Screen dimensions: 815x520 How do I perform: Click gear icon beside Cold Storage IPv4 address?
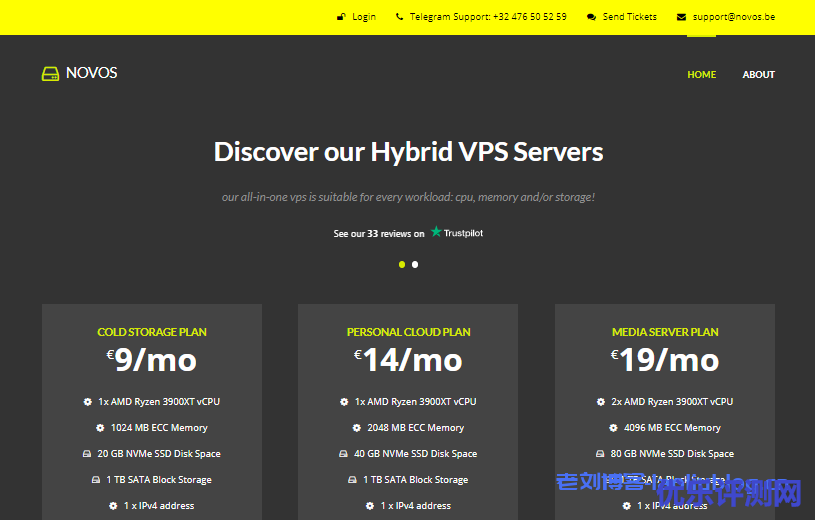coord(113,505)
